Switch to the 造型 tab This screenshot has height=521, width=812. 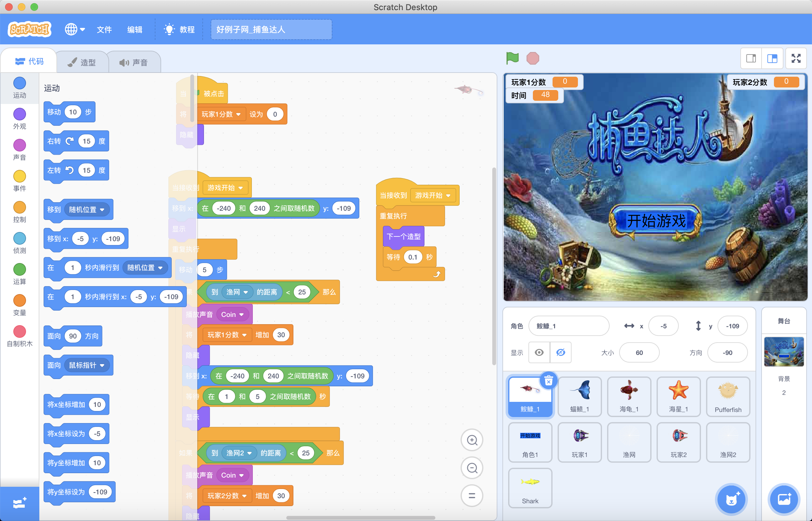[82, 62]
